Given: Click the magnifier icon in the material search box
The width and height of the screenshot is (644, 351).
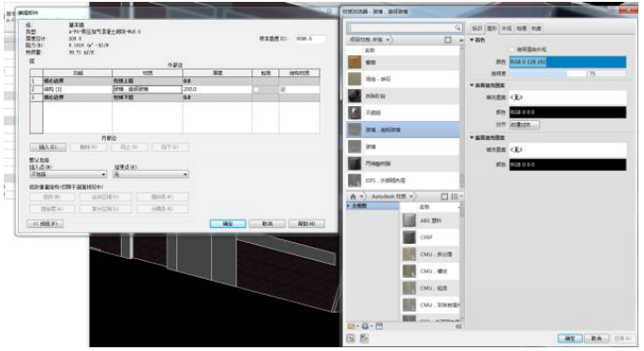Looking at the screenshot, I should (x=457, y=27).
